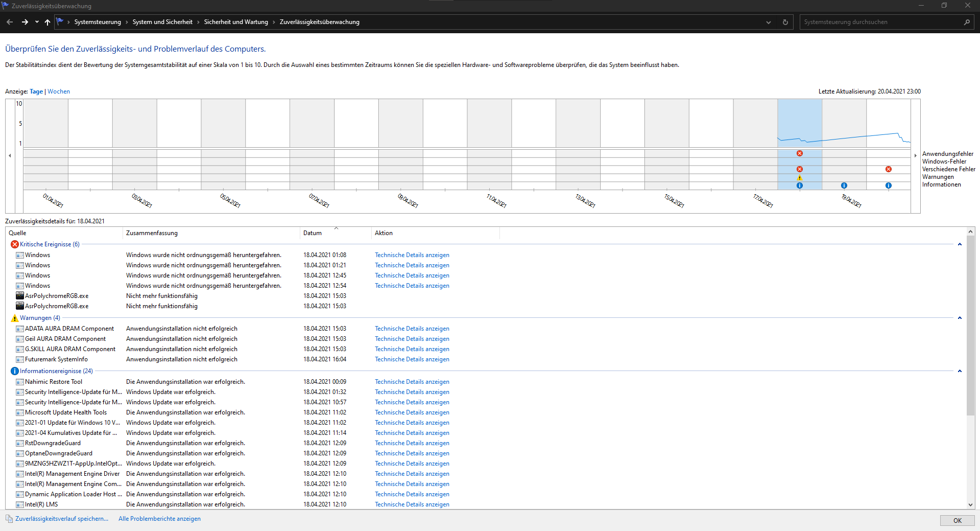980x531 pixels.
Task: Open recent locations dropdown next to forward arrow
Action: pos(37,22)
